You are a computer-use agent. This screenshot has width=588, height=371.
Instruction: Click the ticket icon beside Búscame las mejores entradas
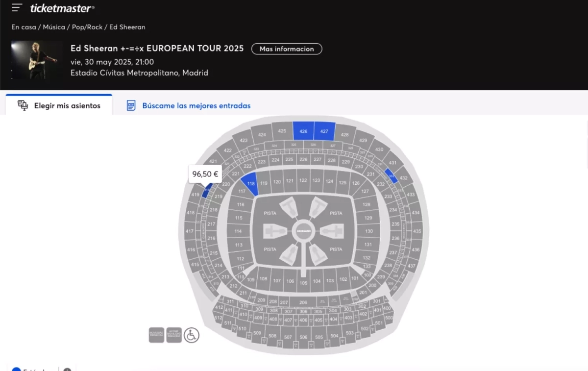coord(131,105)
